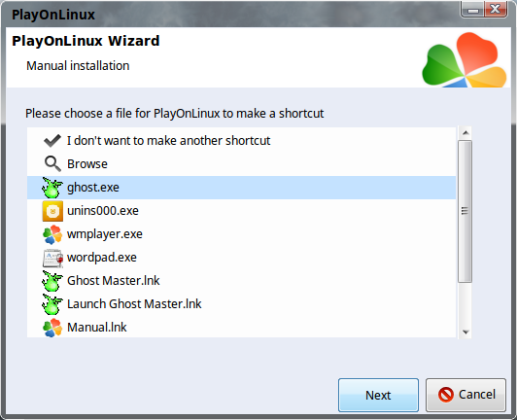Click the scrollbar up arrow
The image size is (517, 420).
[465, 132]
